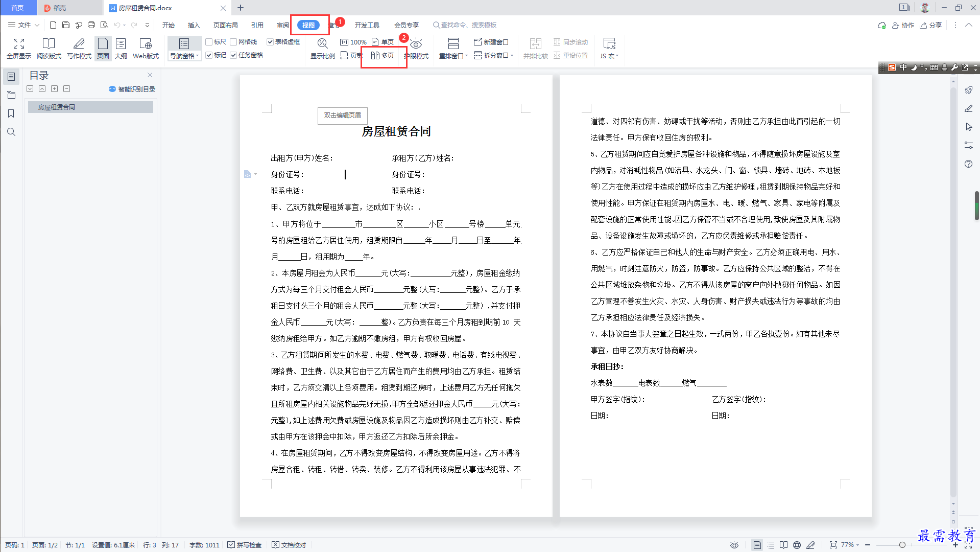
Task: Toggle document proofreading (文档校对) in status bar
Action: [x=289, y=545]
